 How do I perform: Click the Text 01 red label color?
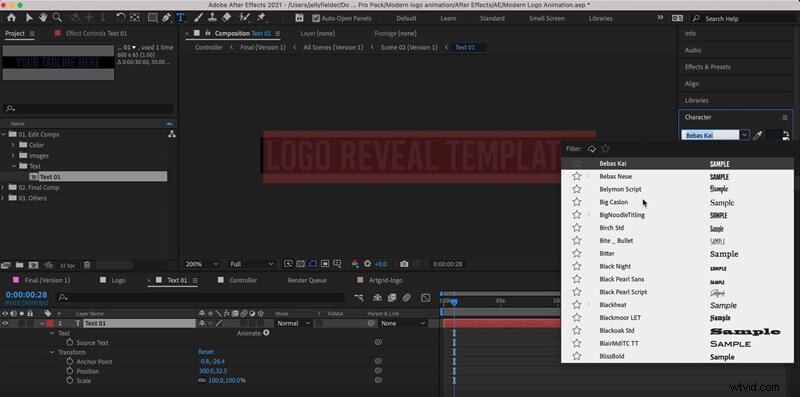50,324
